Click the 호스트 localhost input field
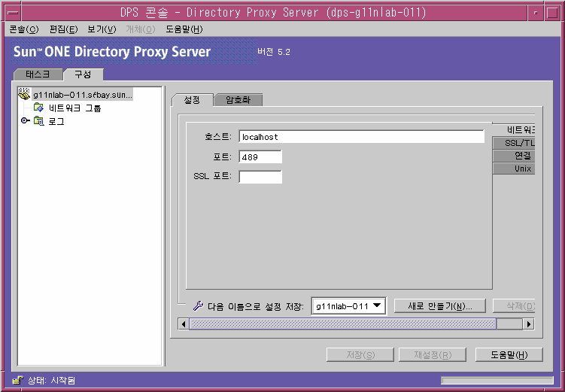 coord(361,137)
